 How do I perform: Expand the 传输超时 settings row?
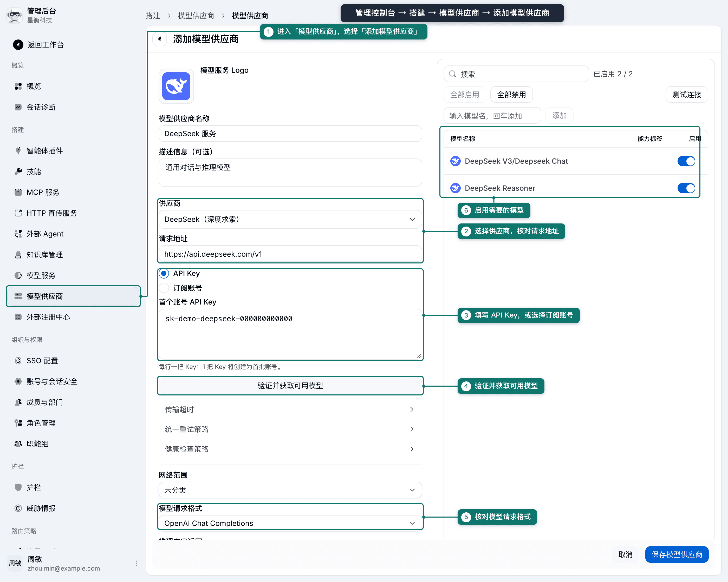[x=290, y=409]
